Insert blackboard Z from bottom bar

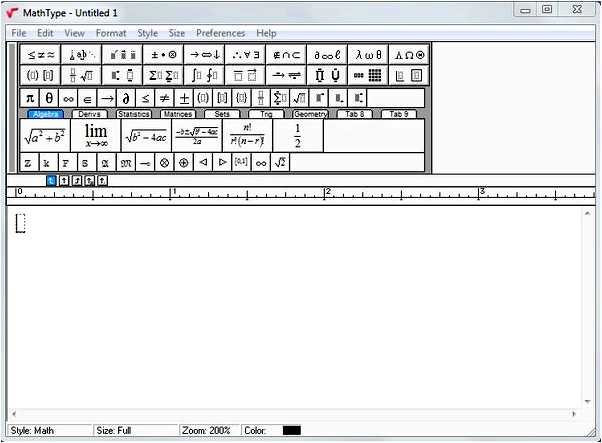29,163
